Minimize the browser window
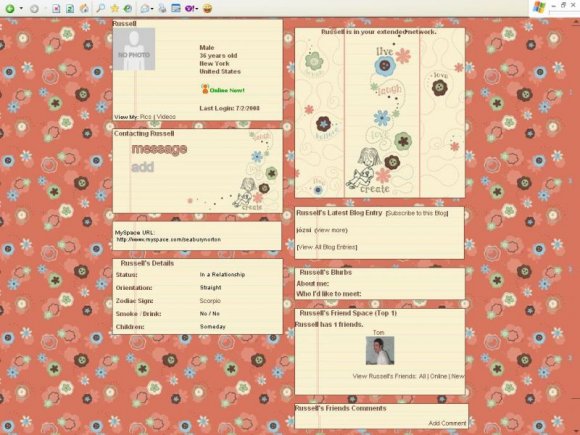The width and height of the screenshot is (580, 435). pyautogui.click(x=554, y=6)
